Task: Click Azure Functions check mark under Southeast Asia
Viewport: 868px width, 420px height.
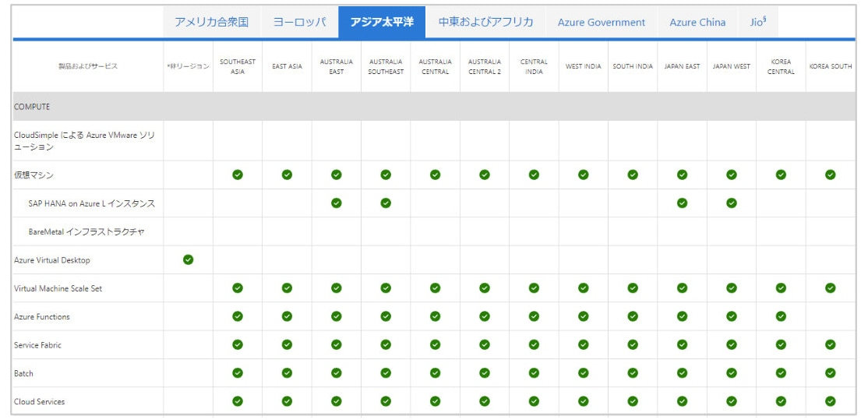Action: point(238,316)
